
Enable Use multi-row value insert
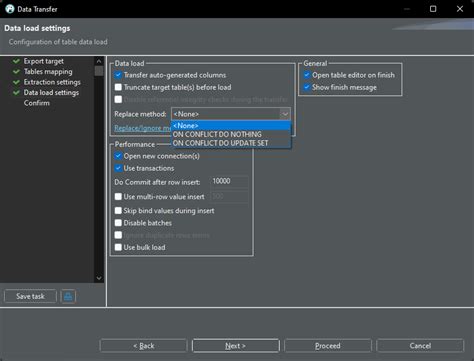pos(118,197)
